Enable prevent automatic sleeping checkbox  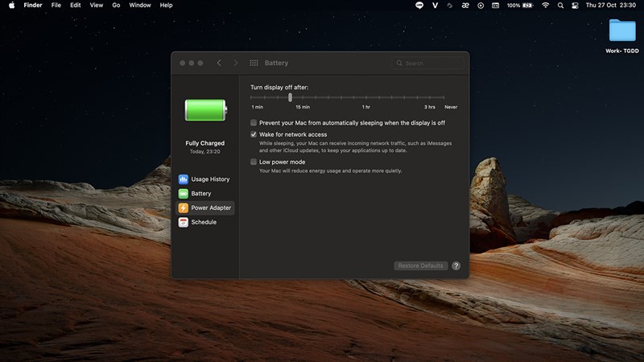coord(254,123)
